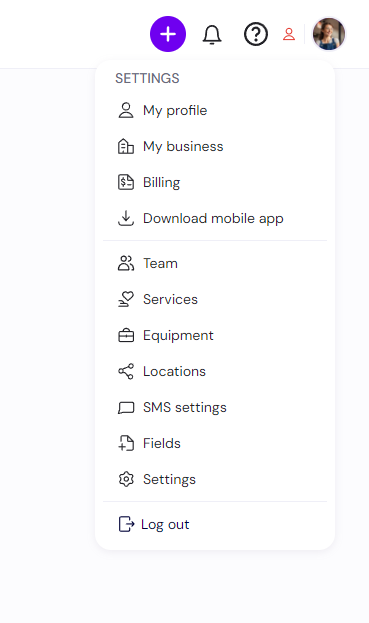Choose Download mobile app
369x623 pixels.
pyautogui.click(x=215, y=219)
